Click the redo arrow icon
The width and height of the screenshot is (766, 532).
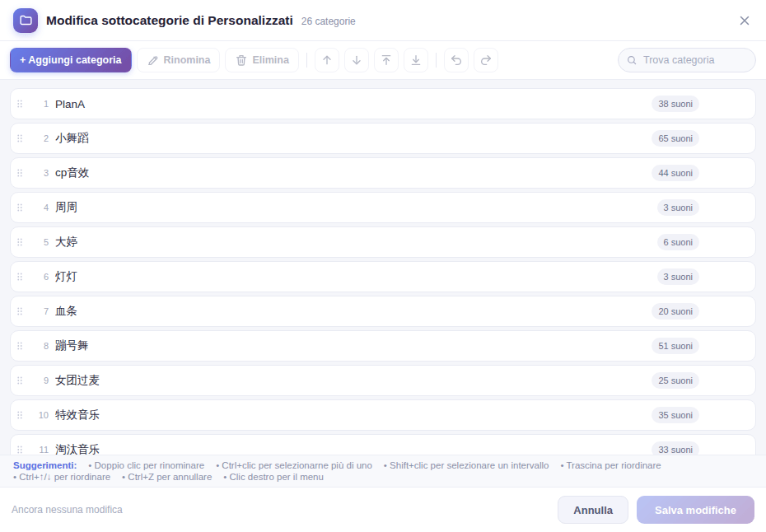click(x=486, y=60)
